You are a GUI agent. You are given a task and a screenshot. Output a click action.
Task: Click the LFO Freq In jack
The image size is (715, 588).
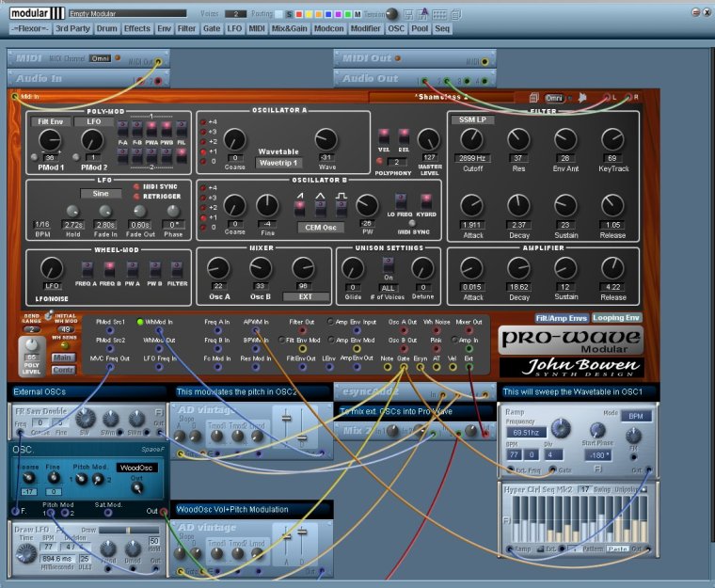click(159, 367)
